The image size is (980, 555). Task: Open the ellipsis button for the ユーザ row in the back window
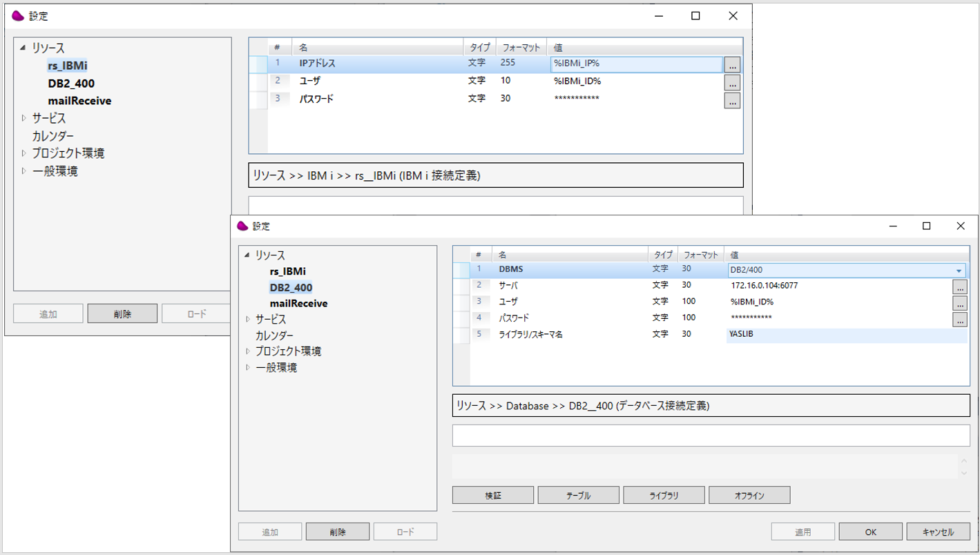point(732,82)
